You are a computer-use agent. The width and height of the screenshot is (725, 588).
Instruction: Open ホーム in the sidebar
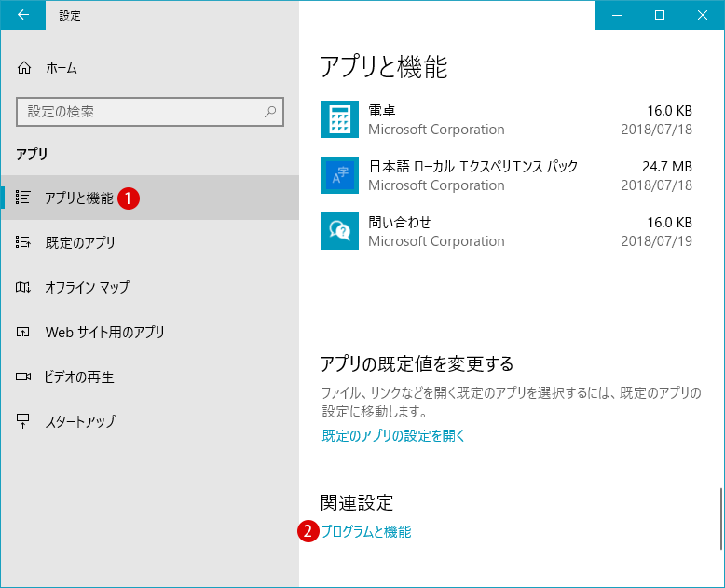point(150,68)
